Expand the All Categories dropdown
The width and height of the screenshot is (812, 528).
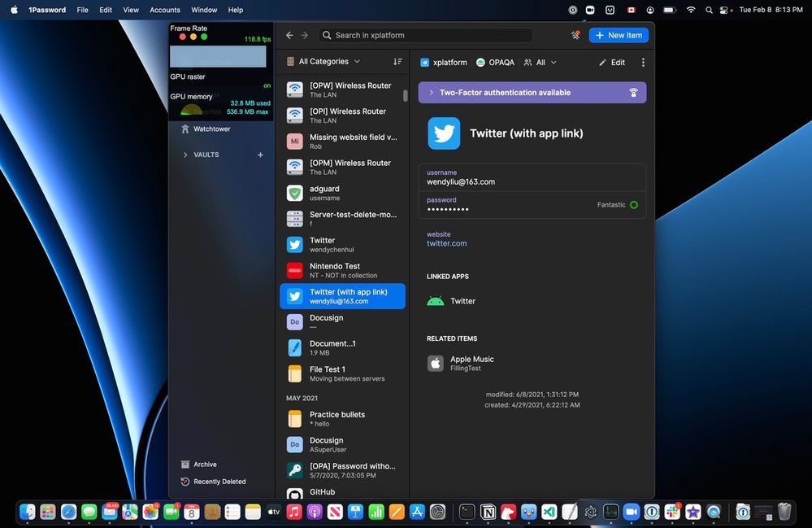tap(329, 62)
